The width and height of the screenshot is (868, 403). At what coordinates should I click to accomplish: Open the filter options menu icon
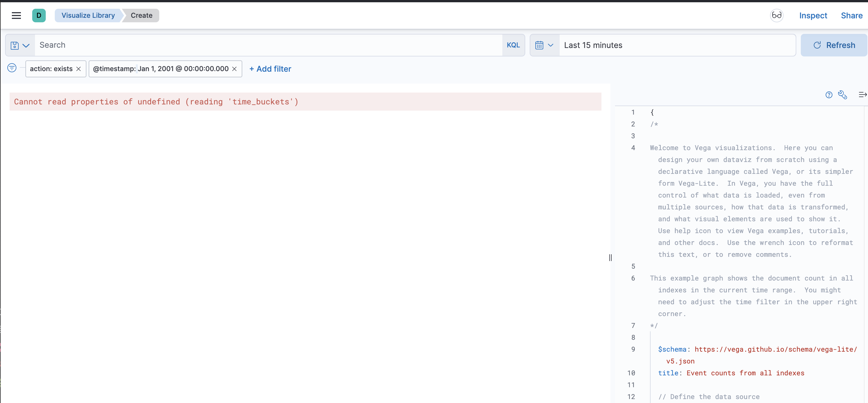12,68
